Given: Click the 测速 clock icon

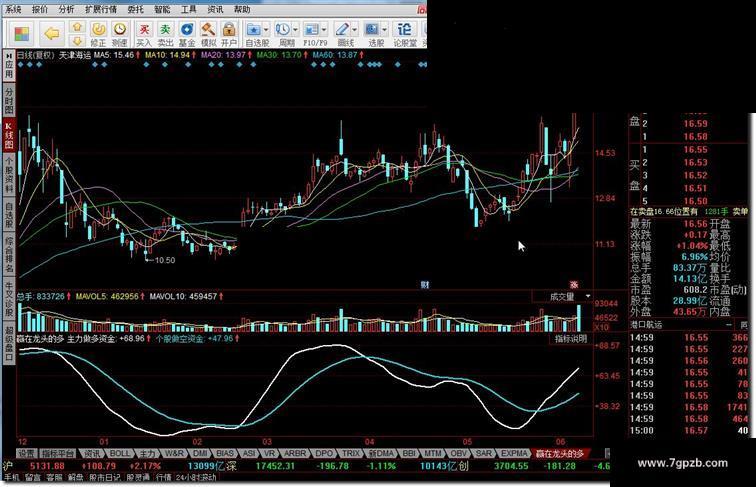Looking at the screenshot, I should 120,29.
